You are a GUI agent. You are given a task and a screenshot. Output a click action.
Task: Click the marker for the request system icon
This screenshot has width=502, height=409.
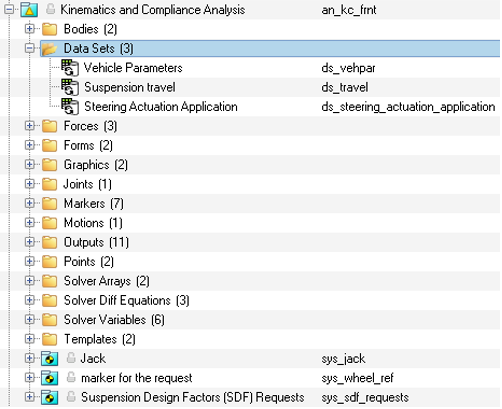49,378
